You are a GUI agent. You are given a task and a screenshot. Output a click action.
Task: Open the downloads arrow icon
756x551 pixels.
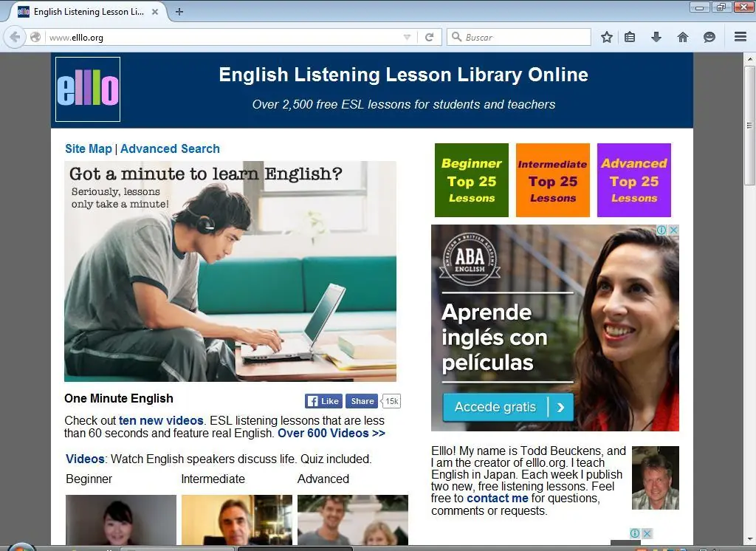656,37
